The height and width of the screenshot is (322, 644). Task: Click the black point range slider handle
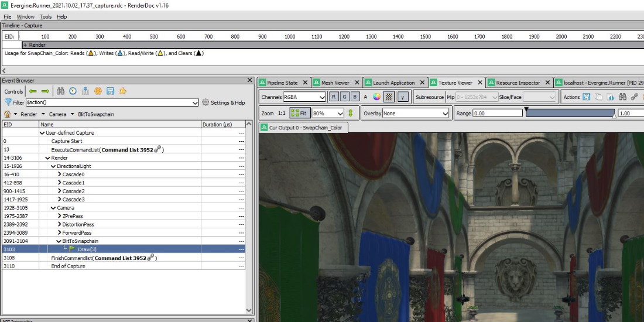pos(526,109)
